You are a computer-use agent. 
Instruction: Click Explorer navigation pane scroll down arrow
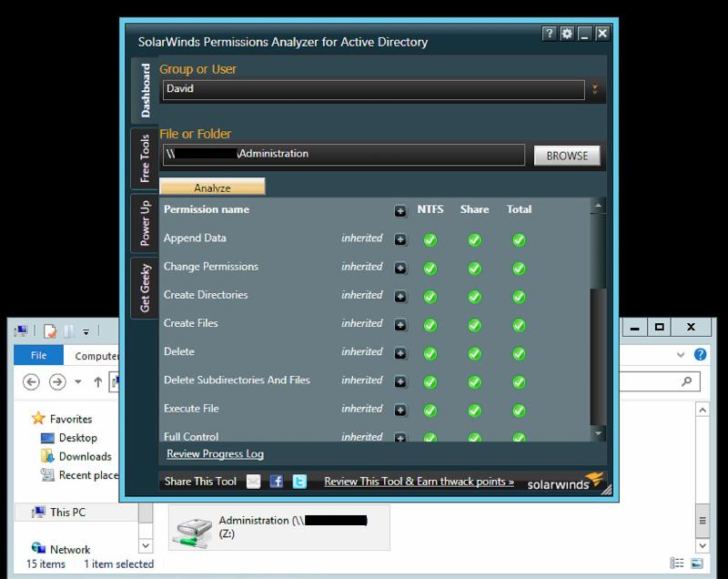point(146,545)
